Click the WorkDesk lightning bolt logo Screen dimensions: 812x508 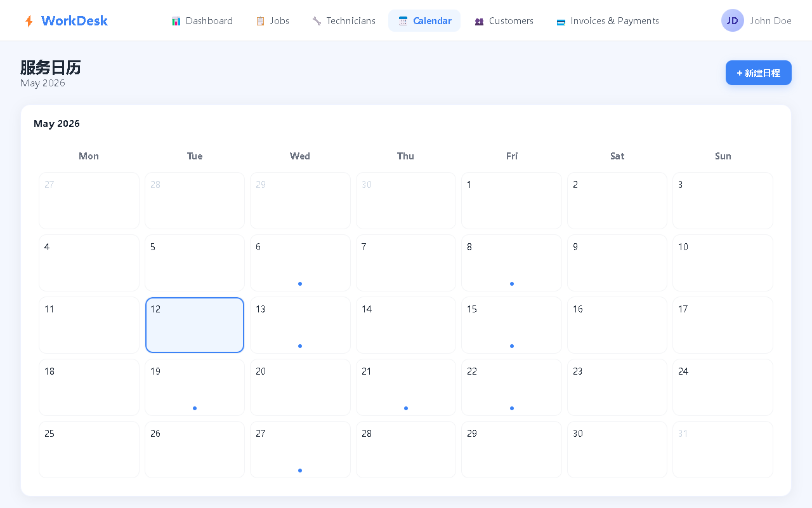[29, 22]
